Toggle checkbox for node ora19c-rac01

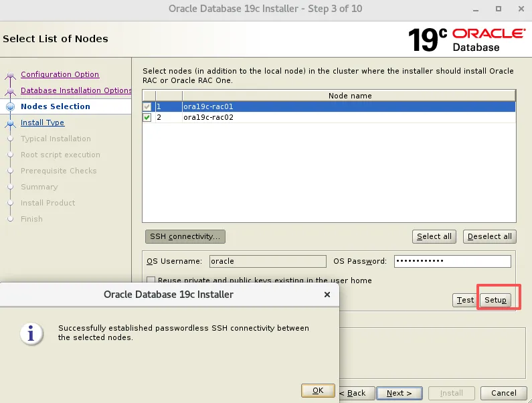pyautogui.click(x=147, y=106)
